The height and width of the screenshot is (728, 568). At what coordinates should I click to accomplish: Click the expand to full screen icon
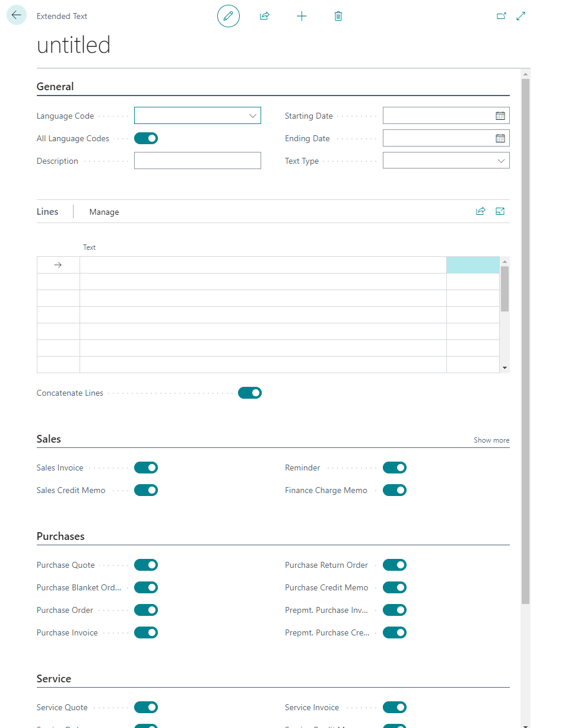521,16
